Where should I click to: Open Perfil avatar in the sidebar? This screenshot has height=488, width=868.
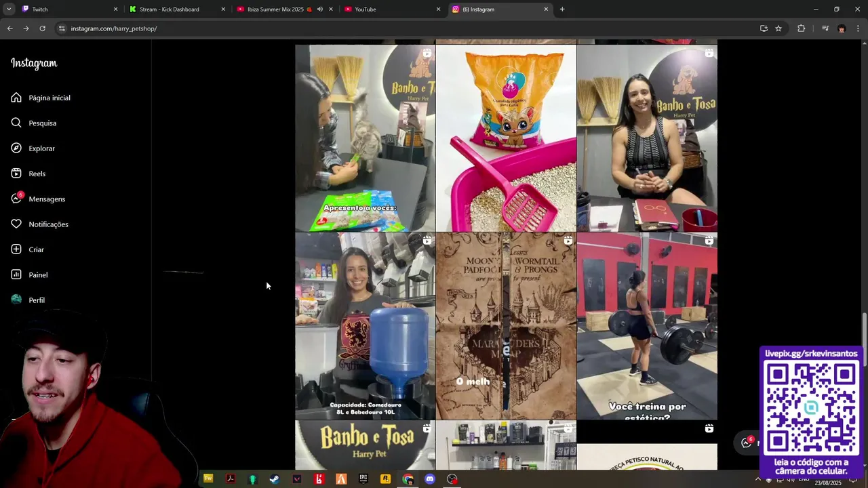(16, 300)
